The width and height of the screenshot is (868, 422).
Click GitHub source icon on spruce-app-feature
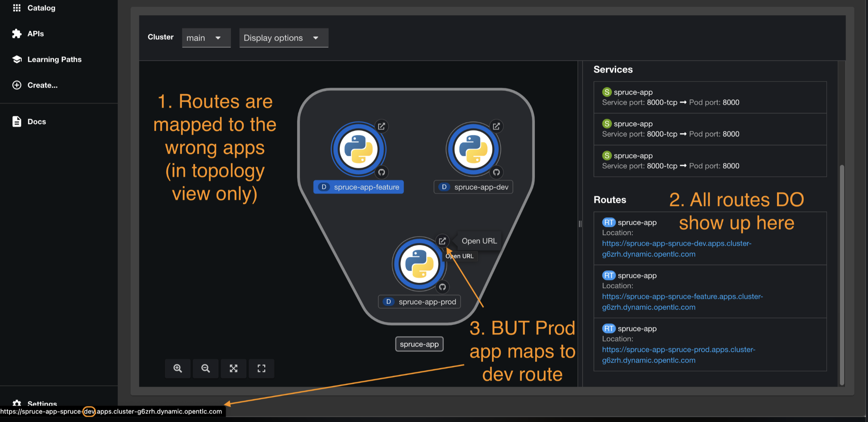click(381, 172)
